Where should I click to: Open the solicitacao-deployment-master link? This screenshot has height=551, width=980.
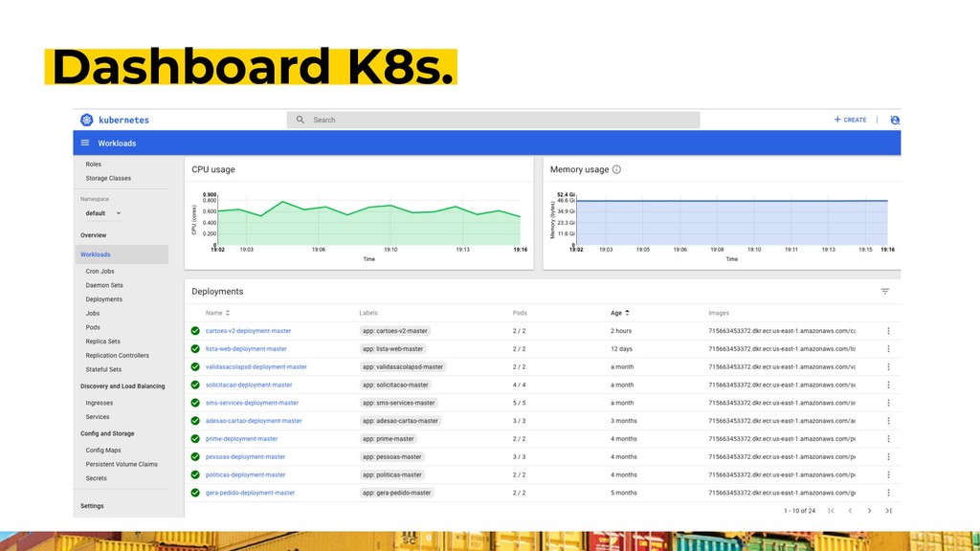click(x=249, y=385)
